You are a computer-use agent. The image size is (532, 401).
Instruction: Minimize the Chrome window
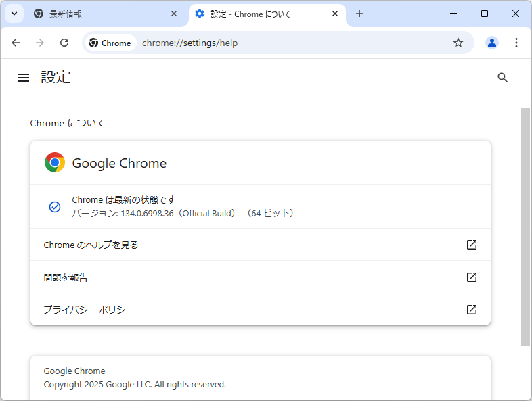[x=453, y=14]
